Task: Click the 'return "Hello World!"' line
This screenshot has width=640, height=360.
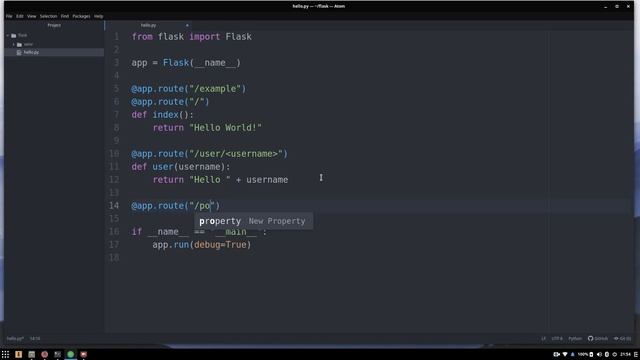Action: point(207,128)
